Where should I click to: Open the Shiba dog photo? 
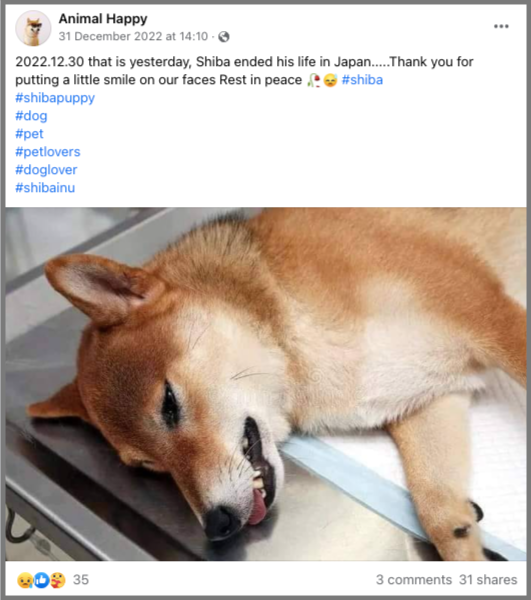click(x=266, y=384)
